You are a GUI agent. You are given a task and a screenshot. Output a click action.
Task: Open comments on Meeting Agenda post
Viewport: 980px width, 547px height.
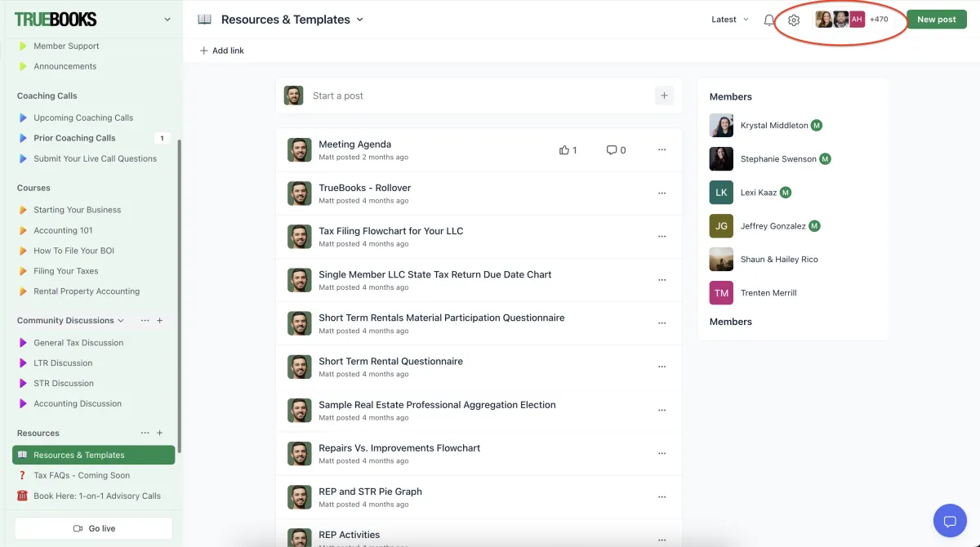tap(617, 150)
